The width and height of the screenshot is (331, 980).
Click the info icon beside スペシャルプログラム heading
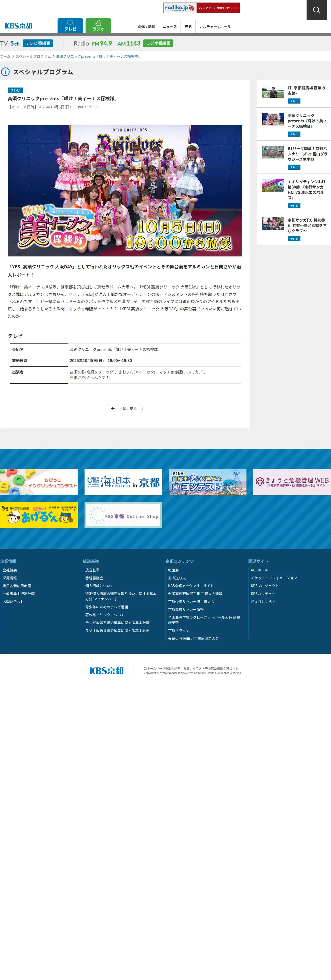(5, 72)
